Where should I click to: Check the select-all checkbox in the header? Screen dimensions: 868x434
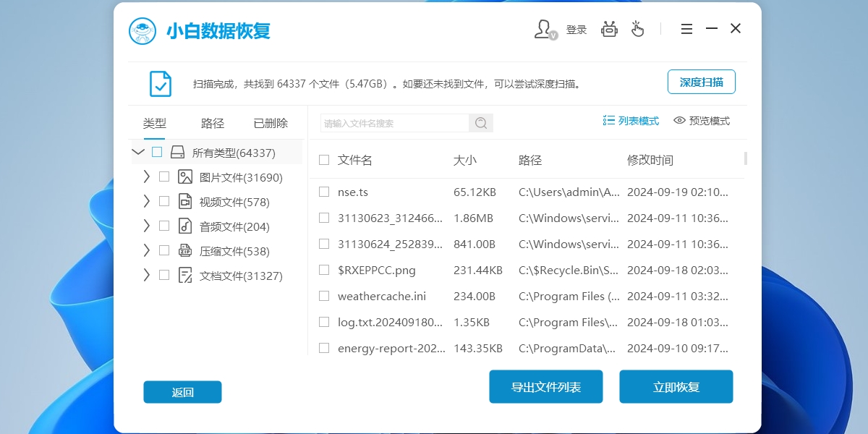coord(323,160)
